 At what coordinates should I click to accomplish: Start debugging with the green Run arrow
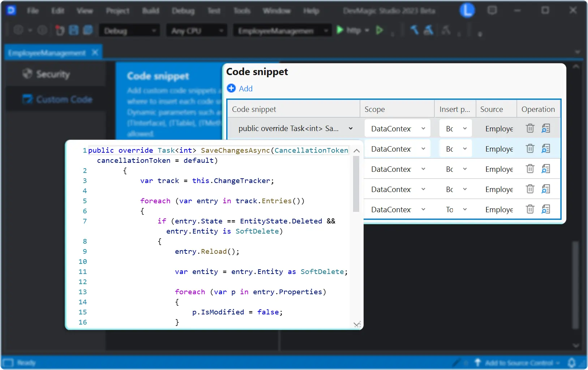tap(339, 30)
